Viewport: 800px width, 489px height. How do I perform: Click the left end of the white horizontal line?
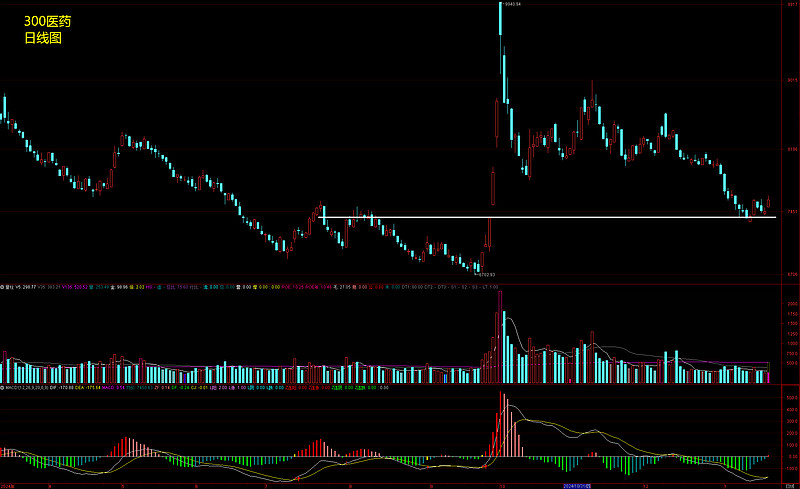click(321, 217)
